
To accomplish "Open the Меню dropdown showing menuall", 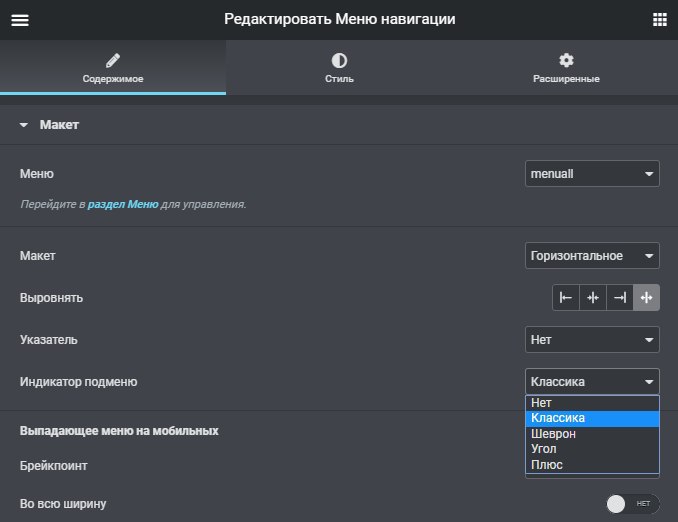I will [592, 174].
